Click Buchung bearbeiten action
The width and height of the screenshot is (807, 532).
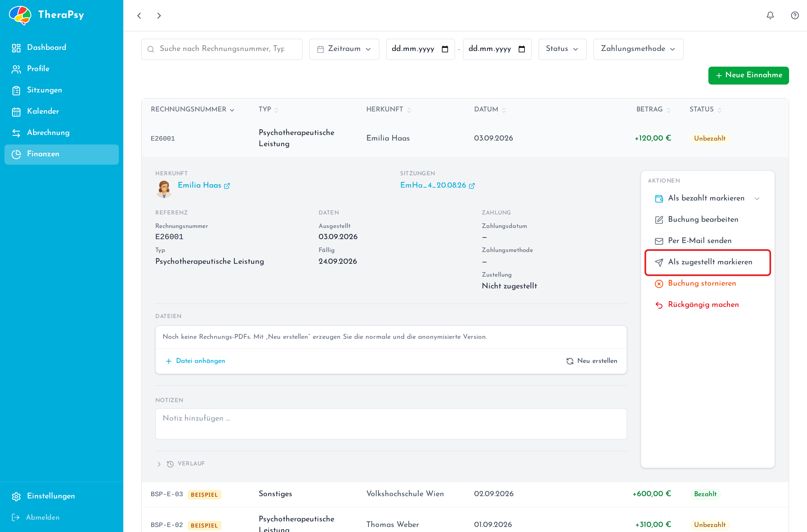(x=708, y=220)
